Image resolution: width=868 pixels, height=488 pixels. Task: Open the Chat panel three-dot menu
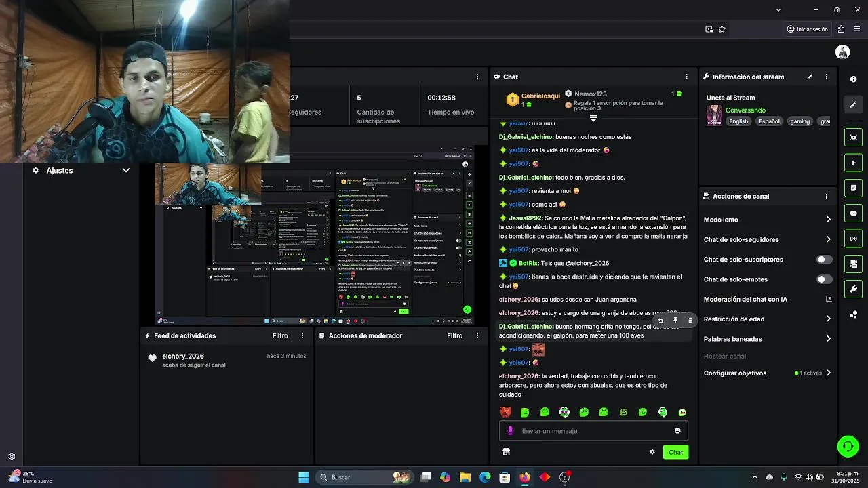pyautogui.click(x=686, y=77)
